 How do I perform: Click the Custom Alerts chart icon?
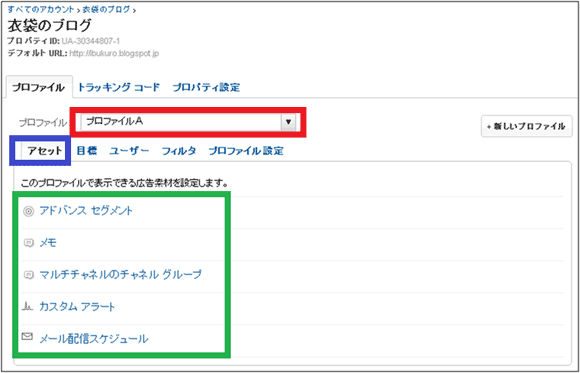coord(28,307)
